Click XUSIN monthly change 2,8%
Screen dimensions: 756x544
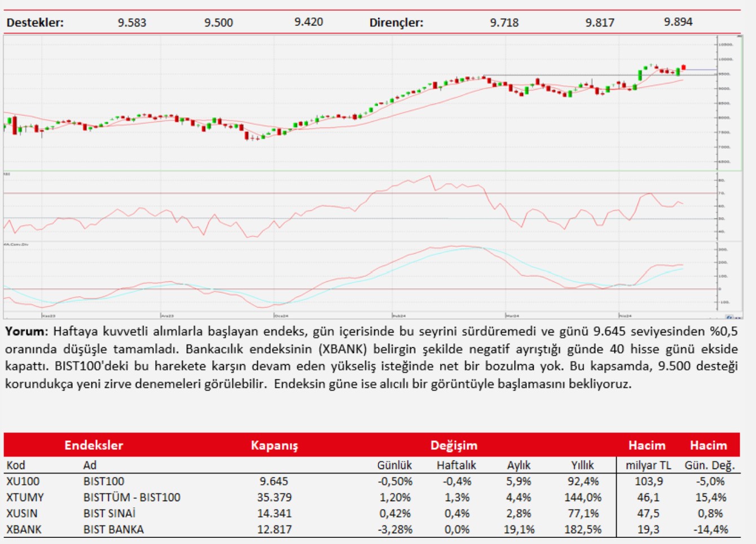518,514
